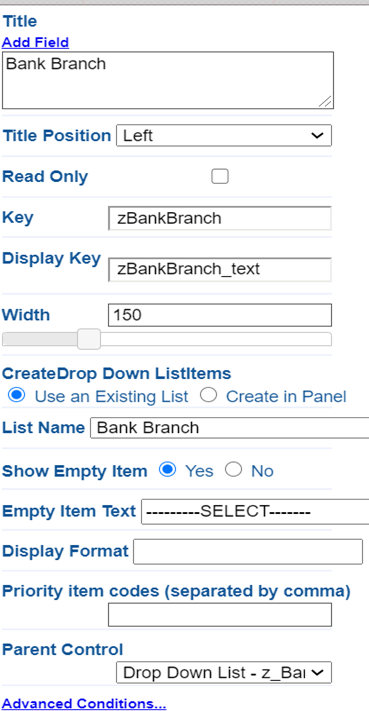Click the List Name input field
The image size is (369, 711).
(230, 428)
